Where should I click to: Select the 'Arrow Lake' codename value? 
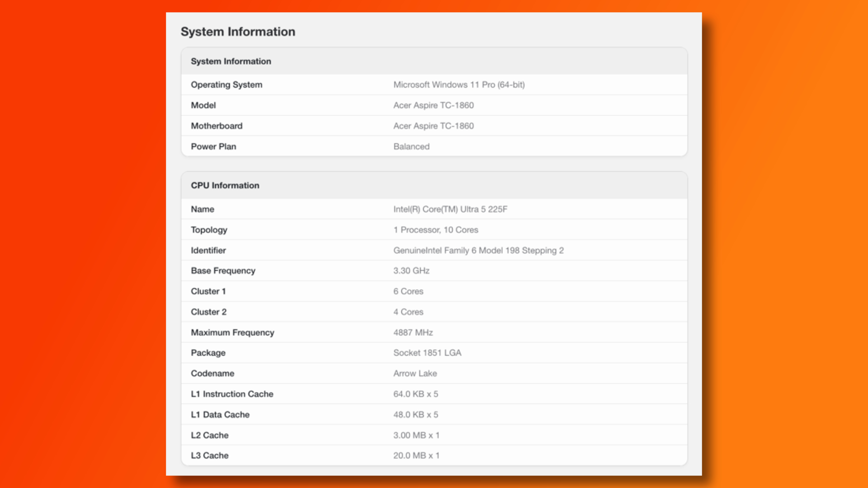(415, 374)
